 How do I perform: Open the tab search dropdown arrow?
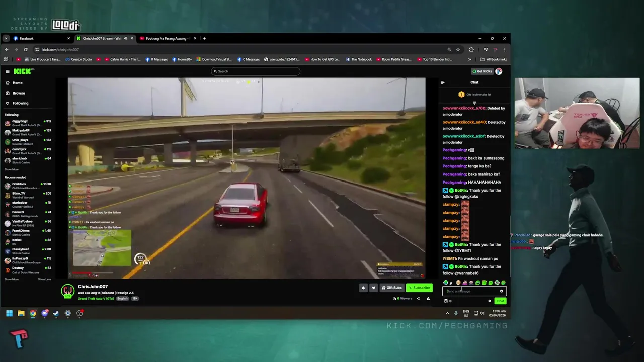click(x=6, y=38)
